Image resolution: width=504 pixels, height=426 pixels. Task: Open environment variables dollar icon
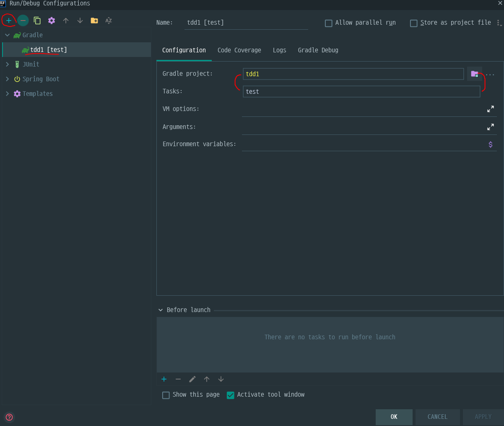point(491,145)
